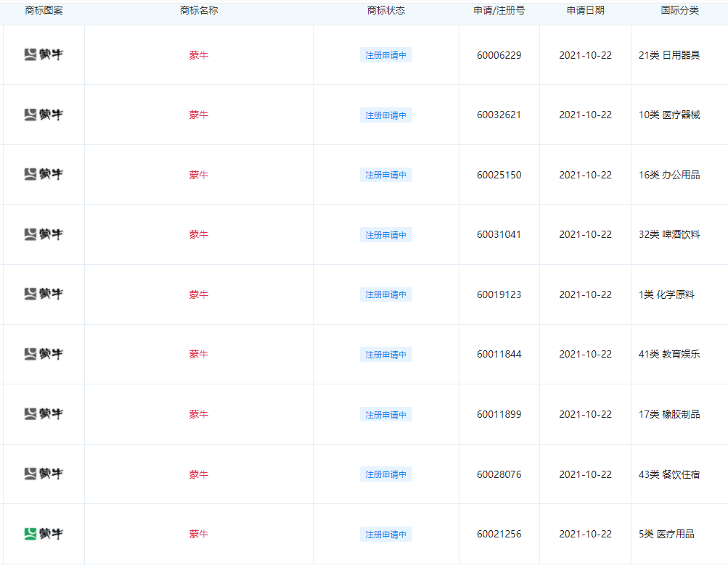Select application number 60019123

coord(499,294)
